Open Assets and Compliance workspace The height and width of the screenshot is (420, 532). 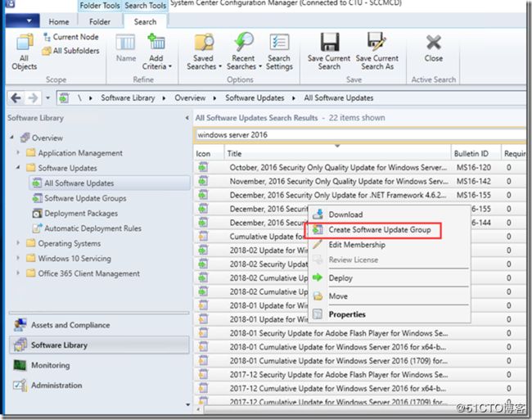click(99, 325)
